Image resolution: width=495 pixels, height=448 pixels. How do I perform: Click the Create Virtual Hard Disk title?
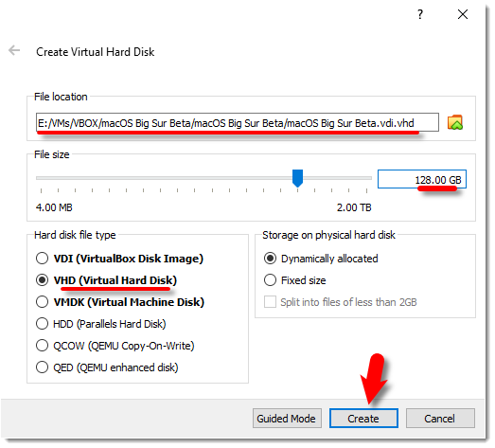(95, 52)
